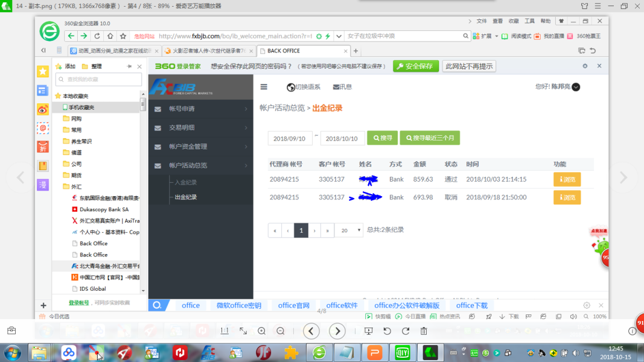Open the user account dropdown next to 陈邦亮
The height and width of the screenshot is (362, 644).
pos(576,87)
